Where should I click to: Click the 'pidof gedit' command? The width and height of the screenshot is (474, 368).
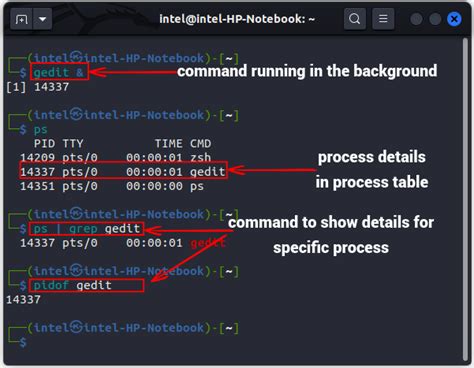72,285
